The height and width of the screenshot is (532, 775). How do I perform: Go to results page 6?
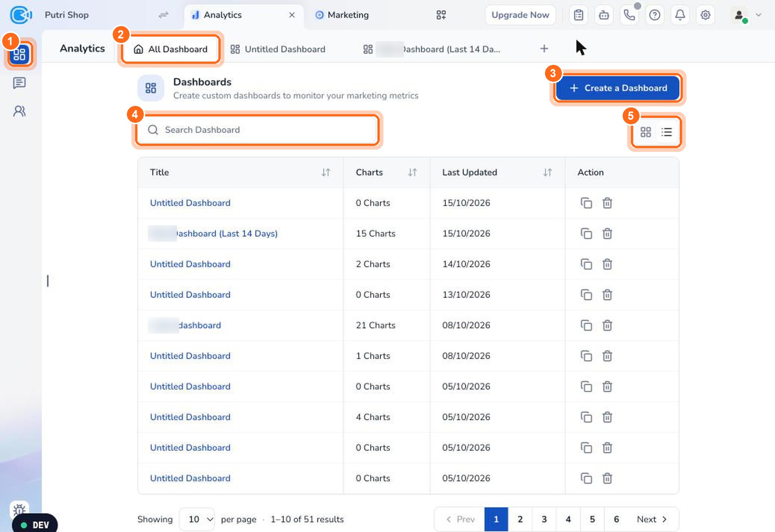point(616,519)
